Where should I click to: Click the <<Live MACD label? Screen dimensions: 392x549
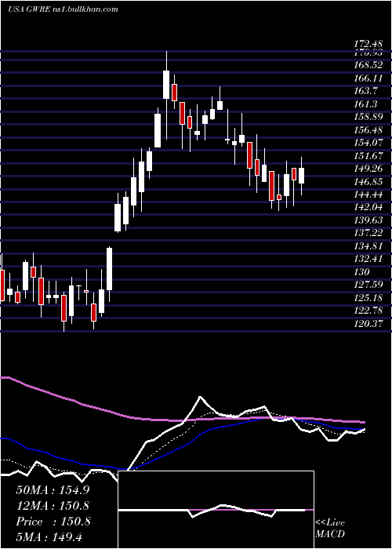(330, 528)
